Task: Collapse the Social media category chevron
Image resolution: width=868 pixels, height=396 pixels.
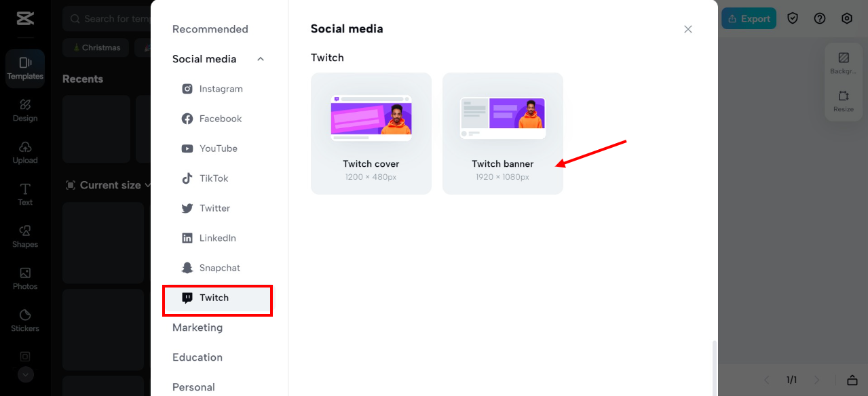Action: [261, 59]
